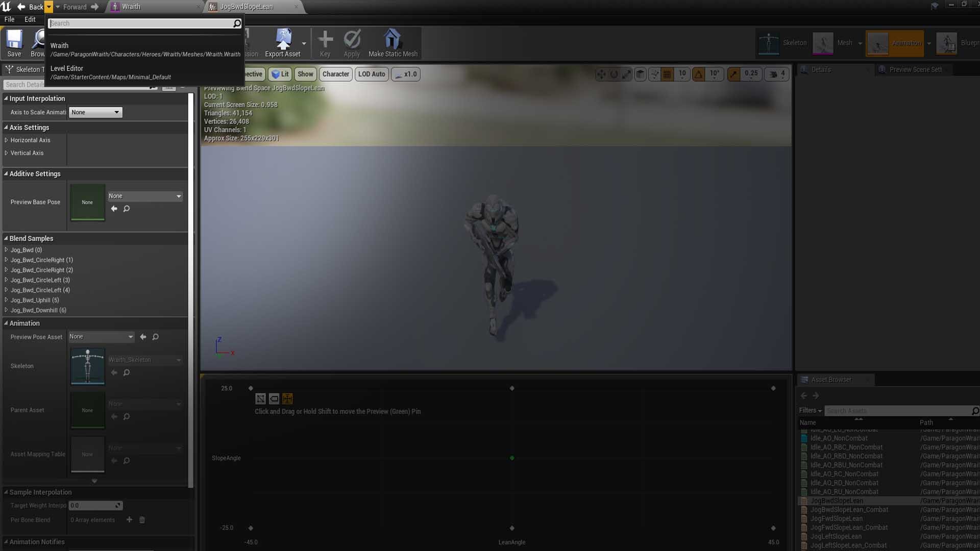This screenshot has height=551, width=980.
Task: Toggle grid snapping in viewport toolbar
Action: [x=667, y=74]
